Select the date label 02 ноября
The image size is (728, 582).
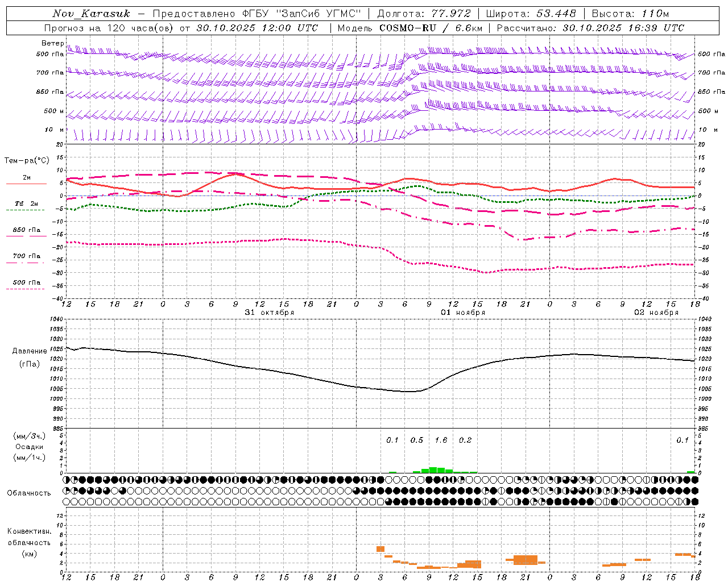coord(656,312)
